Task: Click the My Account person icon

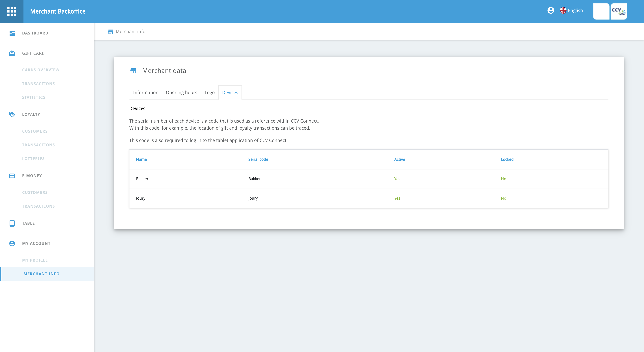Action: tap(12, 243)
